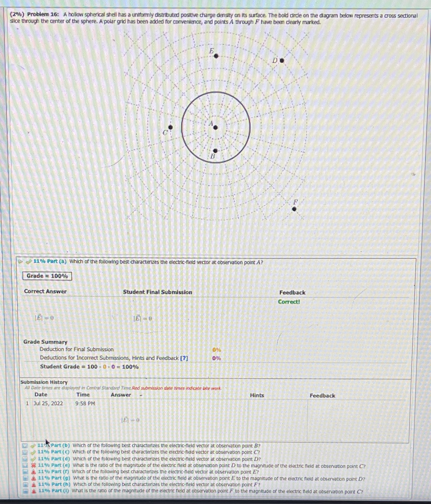Image resolution: width=431 pixels, height=504 pixels.
Task: Click point B inside the bold circle
Action: pyautogui.click(x=215, y=151)
